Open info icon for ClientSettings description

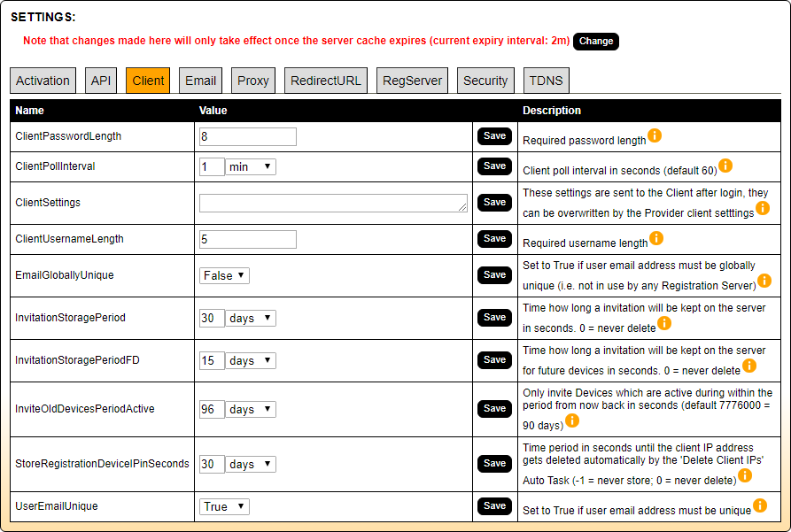coord(762,209)
